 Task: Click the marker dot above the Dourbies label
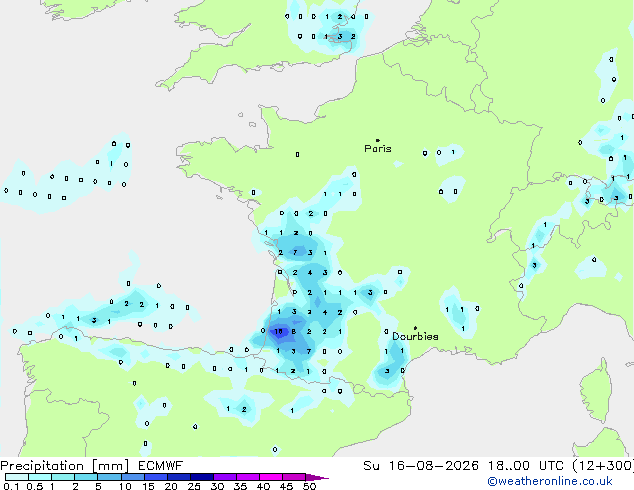[415, 328]
